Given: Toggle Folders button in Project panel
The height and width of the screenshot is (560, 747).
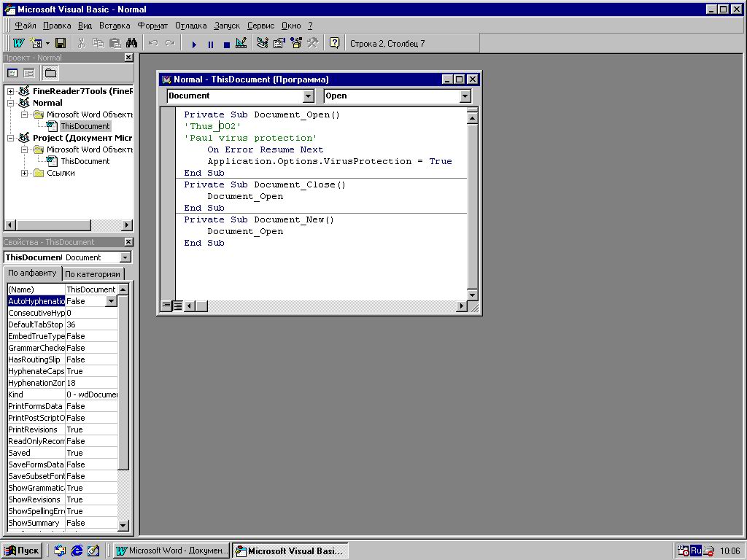Looking at the screenshot, I should pos(50,73).
